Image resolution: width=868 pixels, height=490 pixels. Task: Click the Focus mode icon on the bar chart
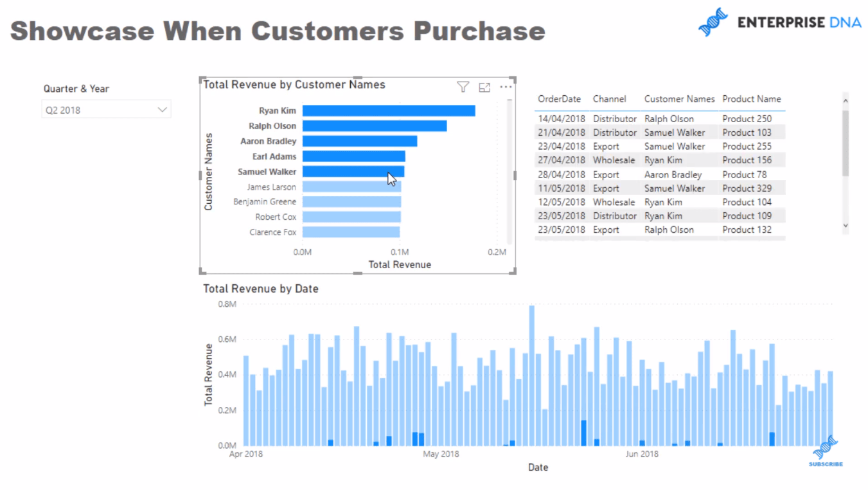click(484, 87)
